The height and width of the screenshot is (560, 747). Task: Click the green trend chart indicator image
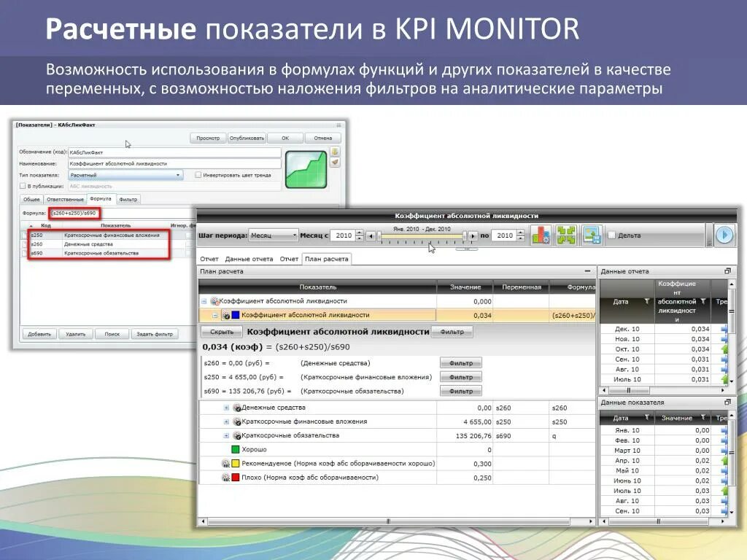tap(306, 169)
